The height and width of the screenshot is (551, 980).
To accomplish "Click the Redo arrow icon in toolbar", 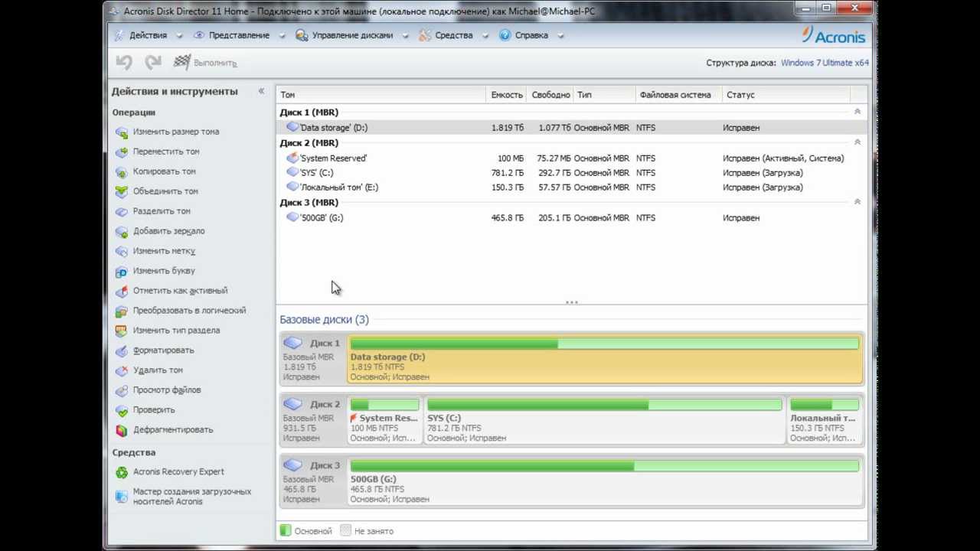I will [153, 63].
